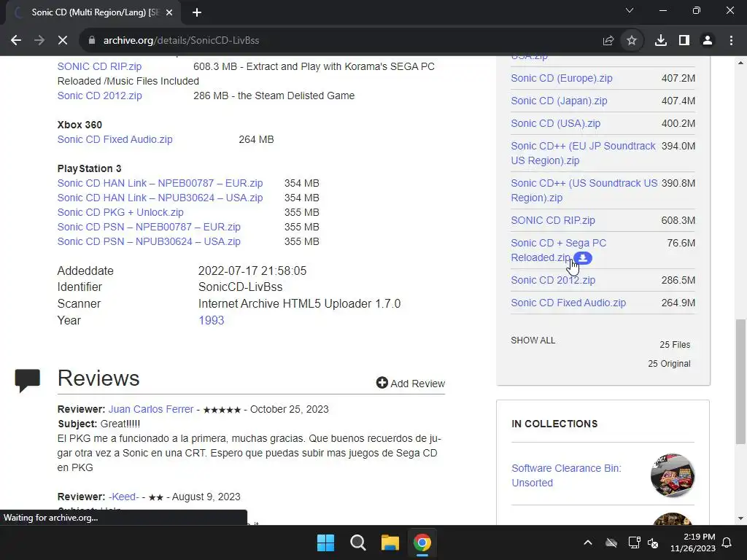
Task: Click the Software Clearance Bin thumbnail
Action: [672, 475]
